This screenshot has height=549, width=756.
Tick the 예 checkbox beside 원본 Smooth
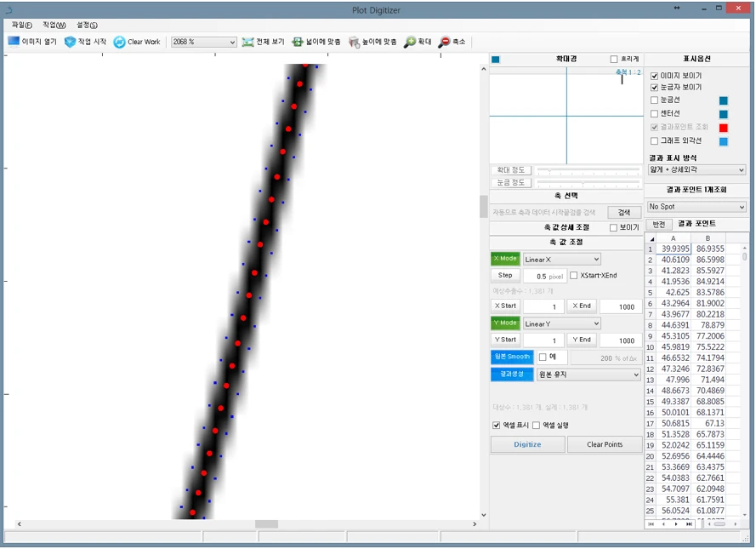coord(543,357)
